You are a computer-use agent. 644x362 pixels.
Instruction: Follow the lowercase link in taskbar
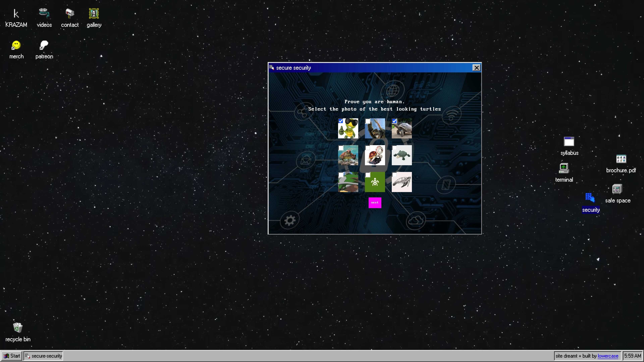(x=608, y=356)
